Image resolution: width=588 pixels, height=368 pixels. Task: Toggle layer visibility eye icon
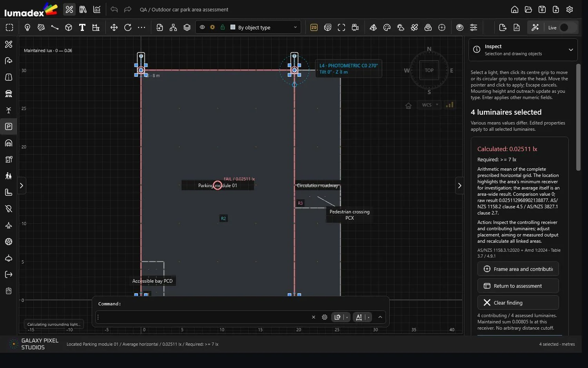pyautogui.click(x=202, y=27)
